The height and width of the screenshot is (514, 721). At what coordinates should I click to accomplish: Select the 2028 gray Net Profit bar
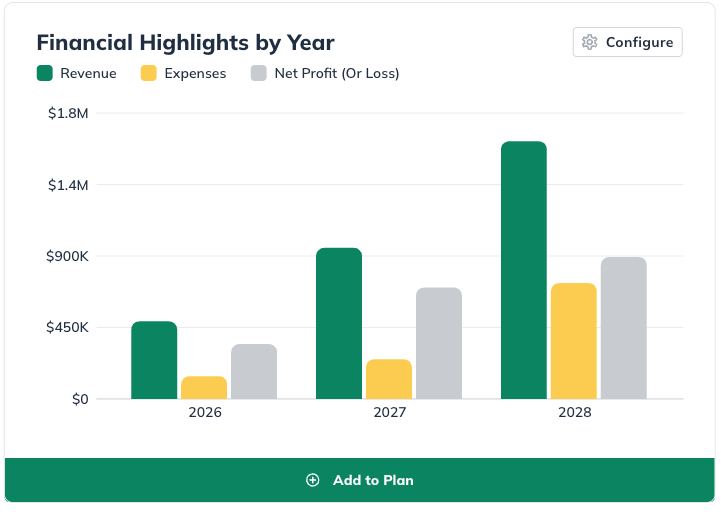(x=624, y=328)
